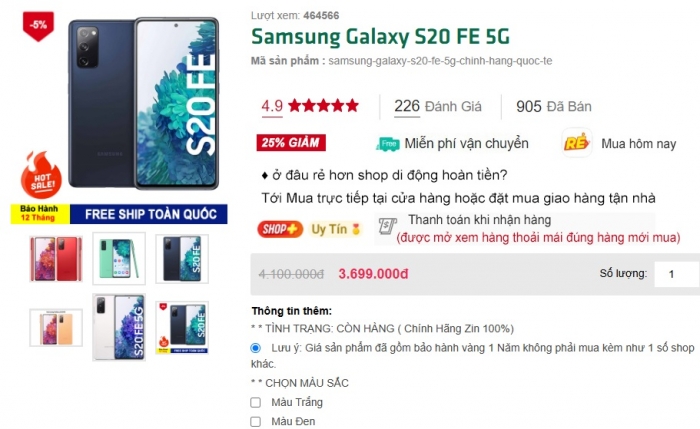Check the Màu Trắng checkbox
This screenshot has height=429, width=700.
tap(255, 403)
